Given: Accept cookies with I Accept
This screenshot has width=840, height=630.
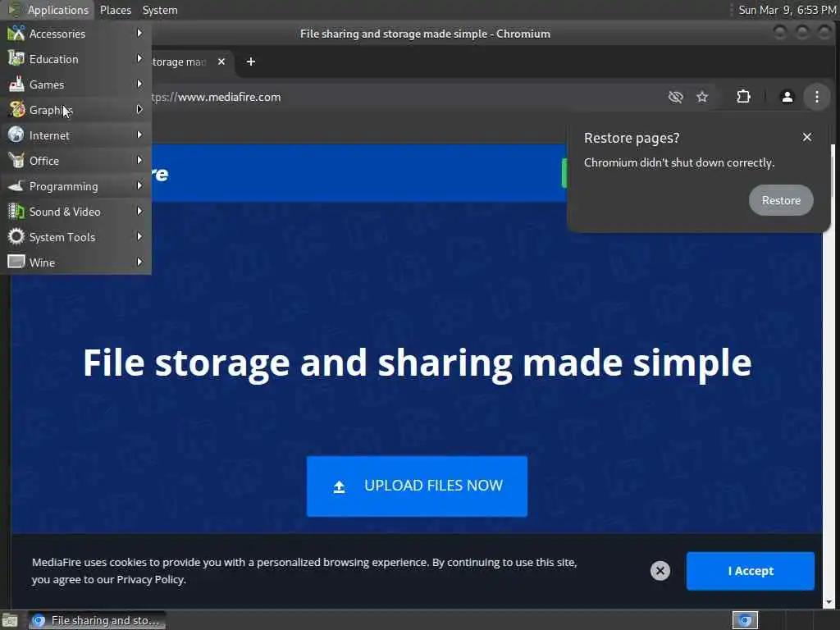Looking at the screenshot, I should tap(750, 571).
